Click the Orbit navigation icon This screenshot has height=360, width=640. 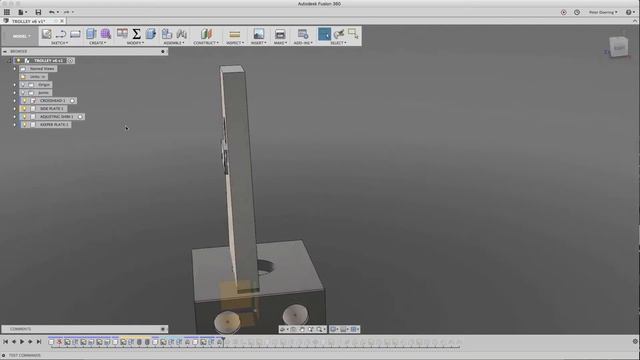[282, 329]
